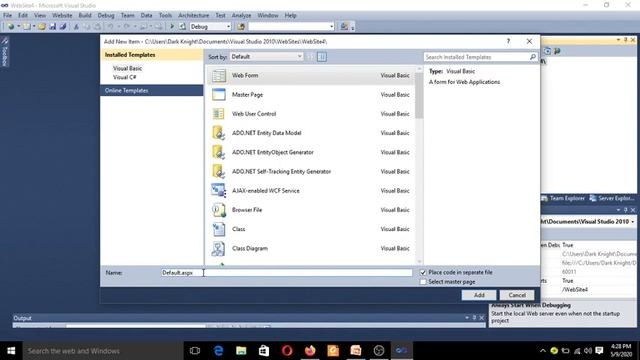Open the Windows Start menu
640x360 pixels.
pos(11,351)
